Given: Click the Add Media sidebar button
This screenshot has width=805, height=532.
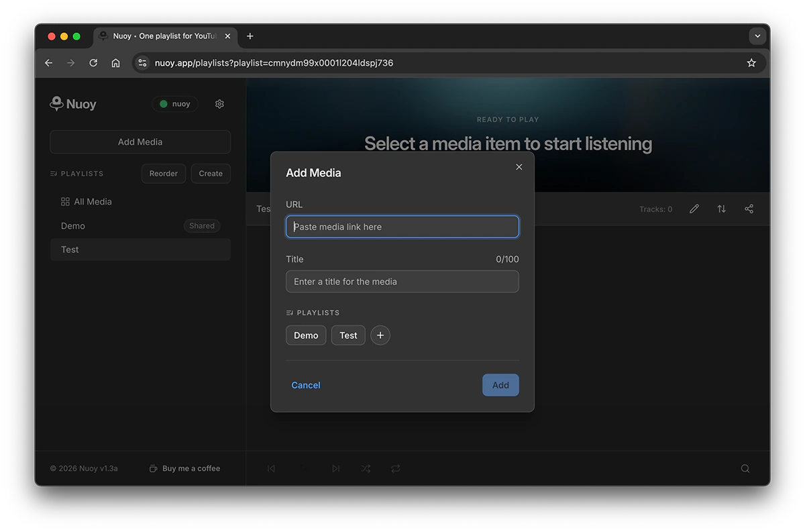Looking at the screenshot, I should [140, 142].
